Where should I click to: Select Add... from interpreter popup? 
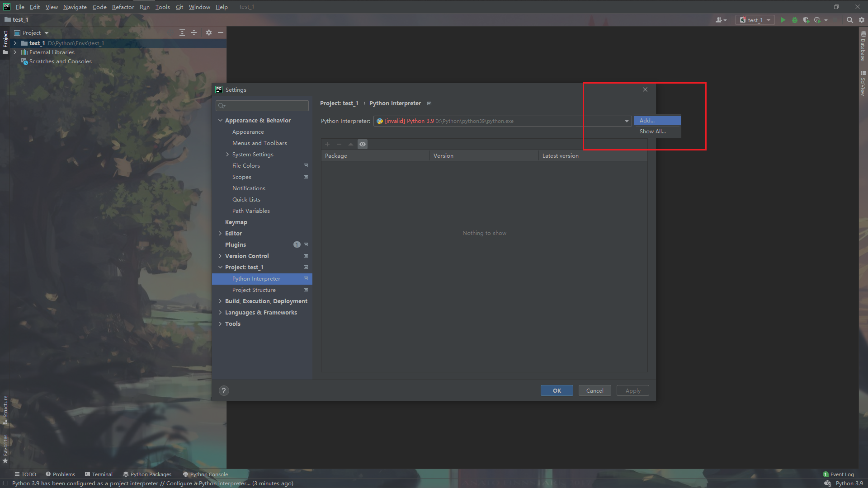657,121
